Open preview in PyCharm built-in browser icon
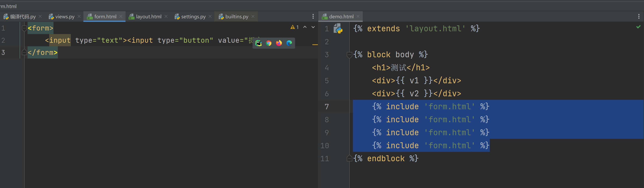 tap(258, 43)
